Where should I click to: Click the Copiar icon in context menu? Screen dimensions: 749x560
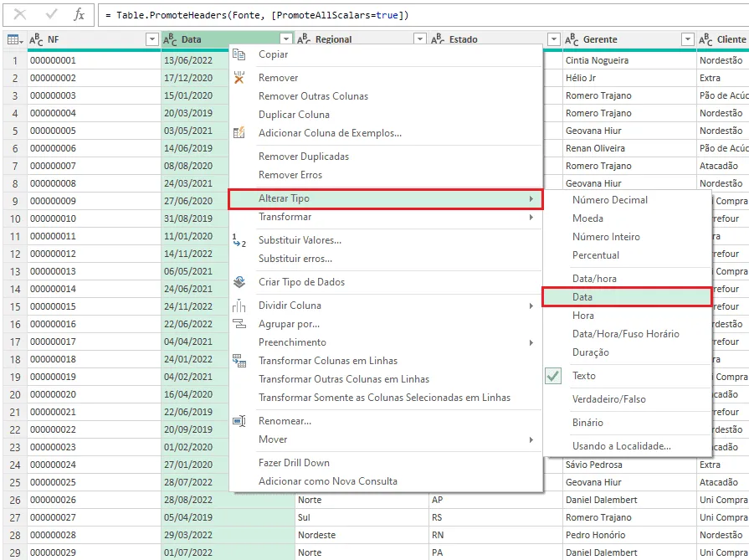point(239,54)
